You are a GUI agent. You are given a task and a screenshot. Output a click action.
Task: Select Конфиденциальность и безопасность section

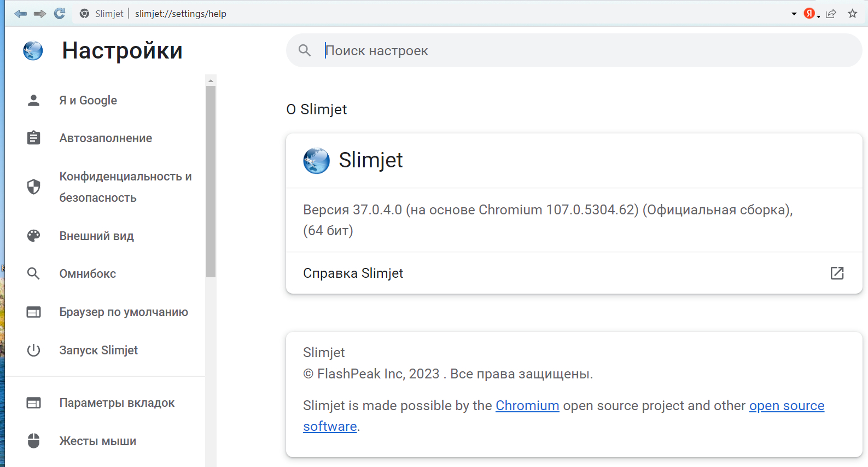coord(125,187)
